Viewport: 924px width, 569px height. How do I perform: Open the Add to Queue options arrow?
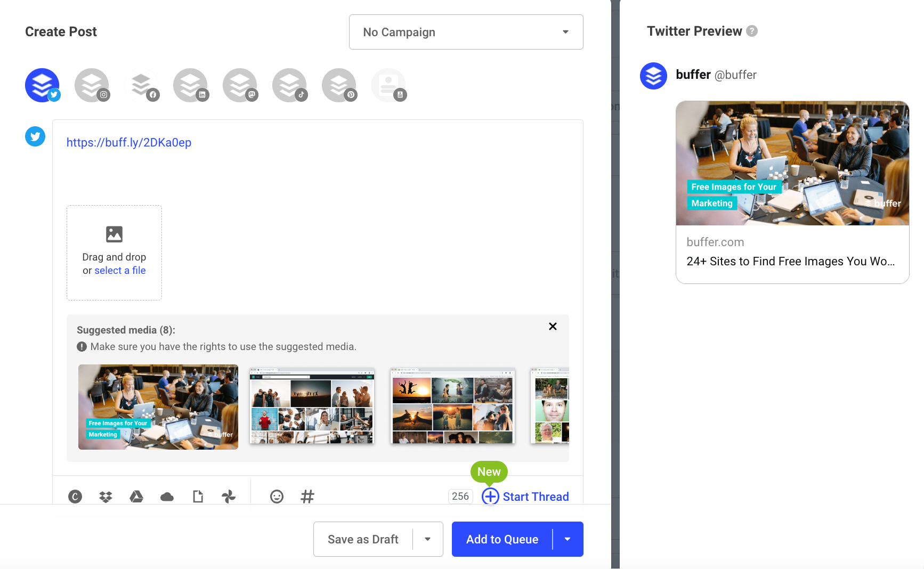[x=567, y=539]
